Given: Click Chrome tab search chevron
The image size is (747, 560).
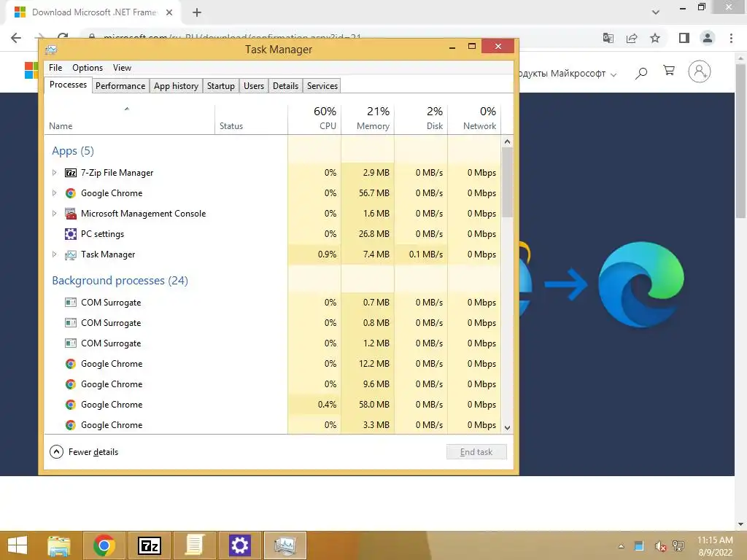Looking at the screenshot, I should tap(656, 12).
